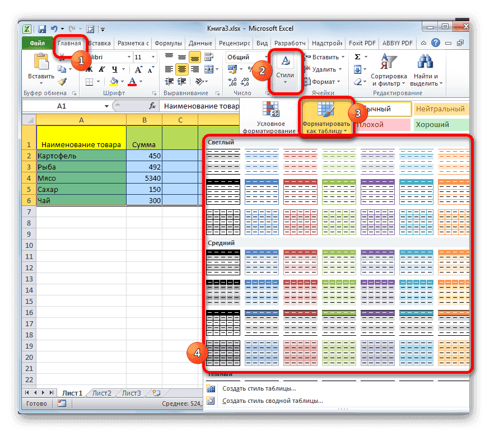
Task: Click the AutoSum sigma icon
Action: [357, 57]
